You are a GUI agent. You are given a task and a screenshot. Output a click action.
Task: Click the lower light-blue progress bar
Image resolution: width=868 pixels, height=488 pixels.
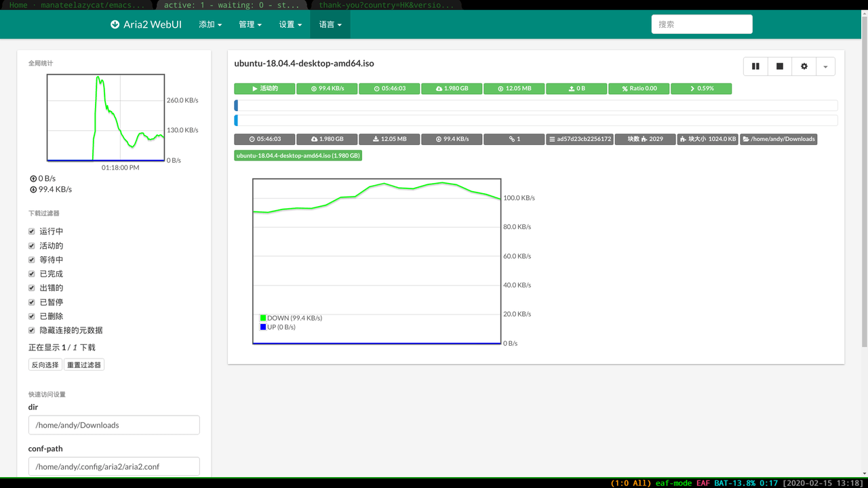536,121
